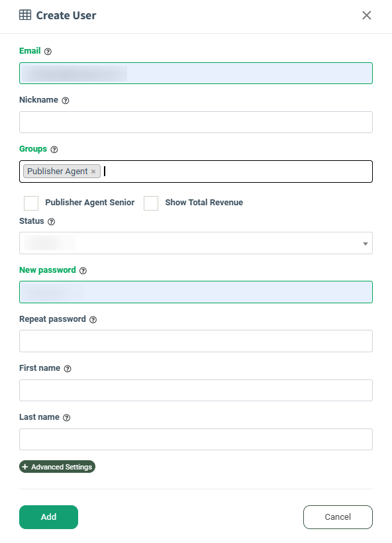Close the Create User dialog
Screen dimensions: 392x543
367,15
